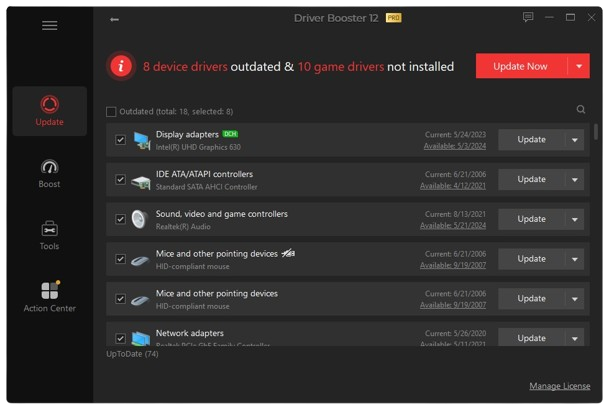Open the Manage License link

coord(560,386)
